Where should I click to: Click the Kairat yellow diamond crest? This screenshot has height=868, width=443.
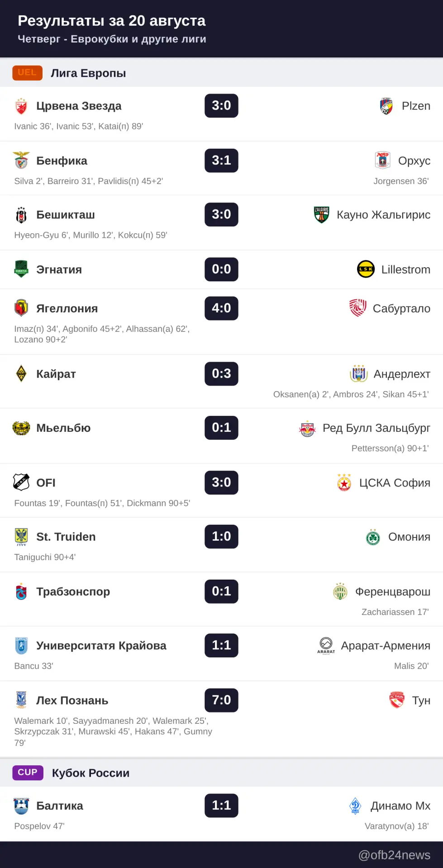[21, 374]
